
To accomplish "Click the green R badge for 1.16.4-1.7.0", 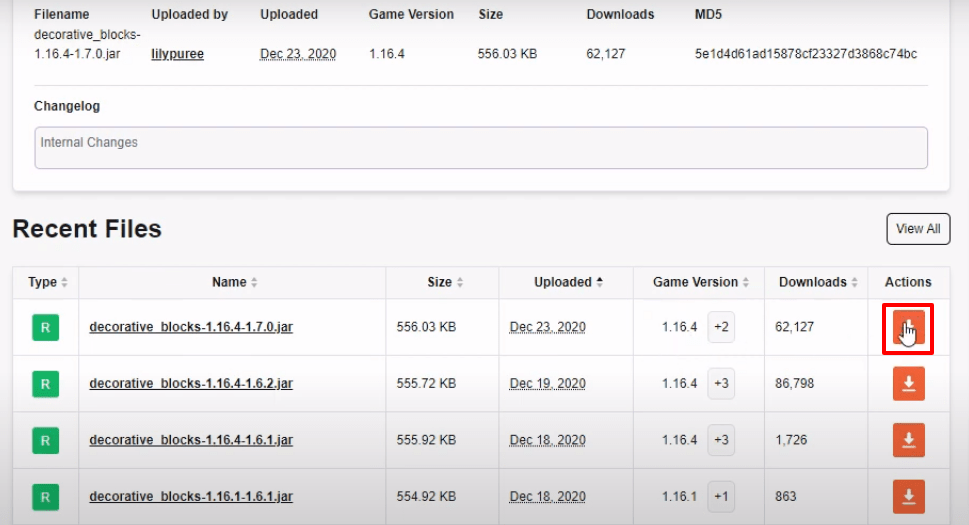I will (46, 327).
